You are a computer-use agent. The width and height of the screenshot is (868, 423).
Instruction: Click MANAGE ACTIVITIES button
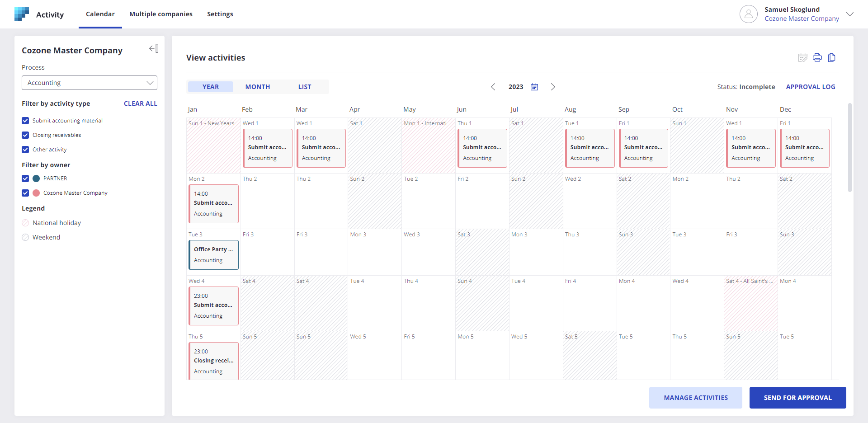[696, 398]
